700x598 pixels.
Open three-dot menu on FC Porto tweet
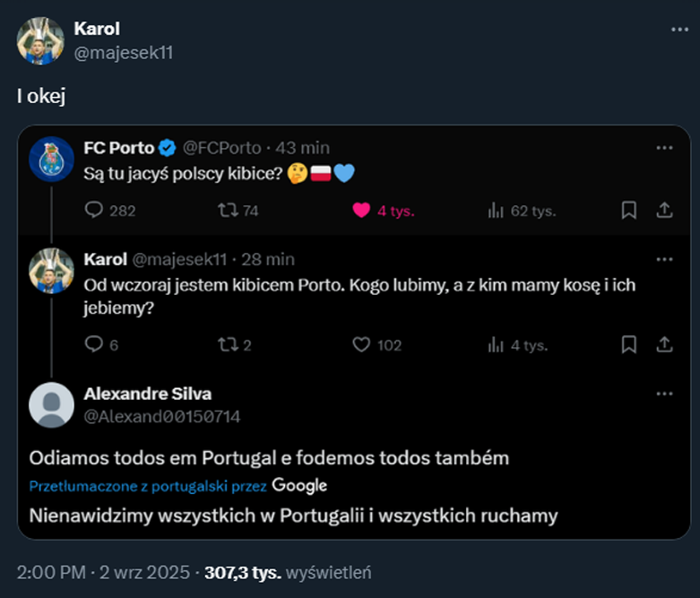[664, 148]
